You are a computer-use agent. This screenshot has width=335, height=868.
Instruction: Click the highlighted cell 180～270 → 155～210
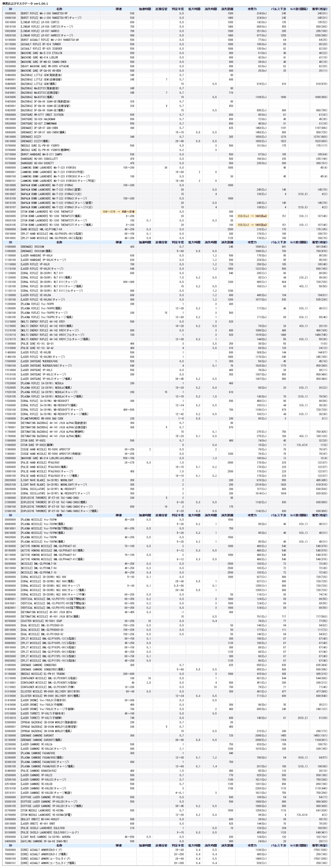tap(118, 211)
